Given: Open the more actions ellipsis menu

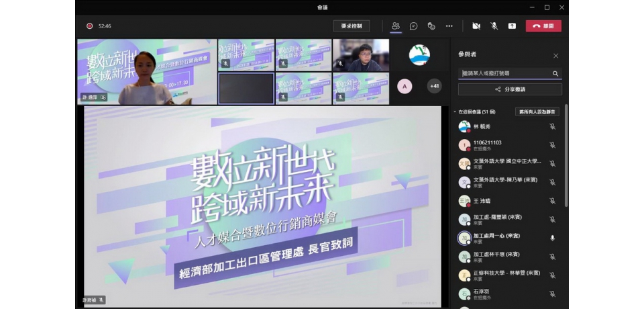Looking at the screenshot, I should click(449, 26).
